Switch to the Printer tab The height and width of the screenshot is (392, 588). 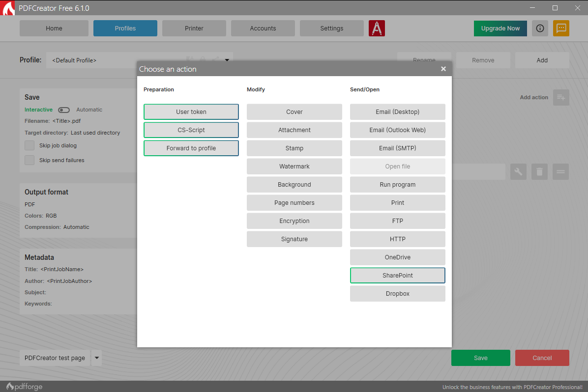coord(194,28)
